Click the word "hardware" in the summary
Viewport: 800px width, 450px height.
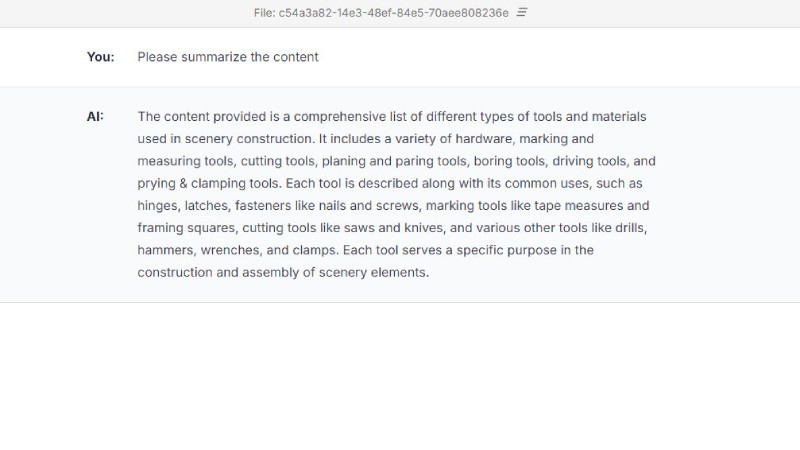pos(484,139)
